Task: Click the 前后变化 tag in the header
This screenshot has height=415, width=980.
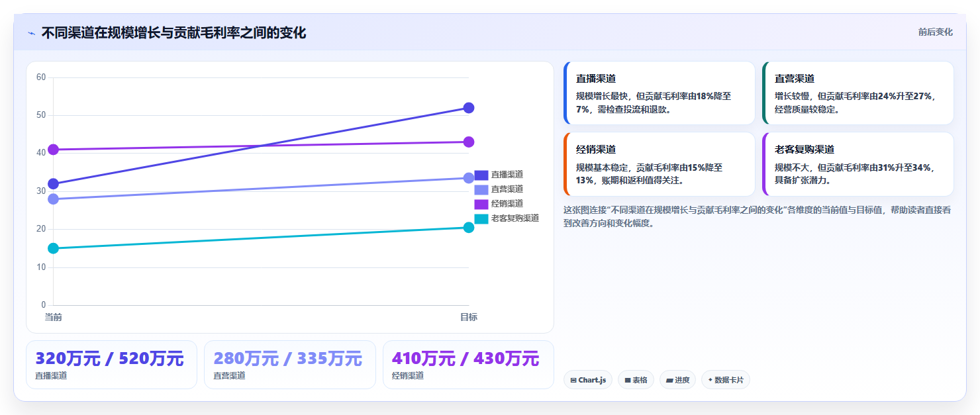Action: click(x=935, y=32)
